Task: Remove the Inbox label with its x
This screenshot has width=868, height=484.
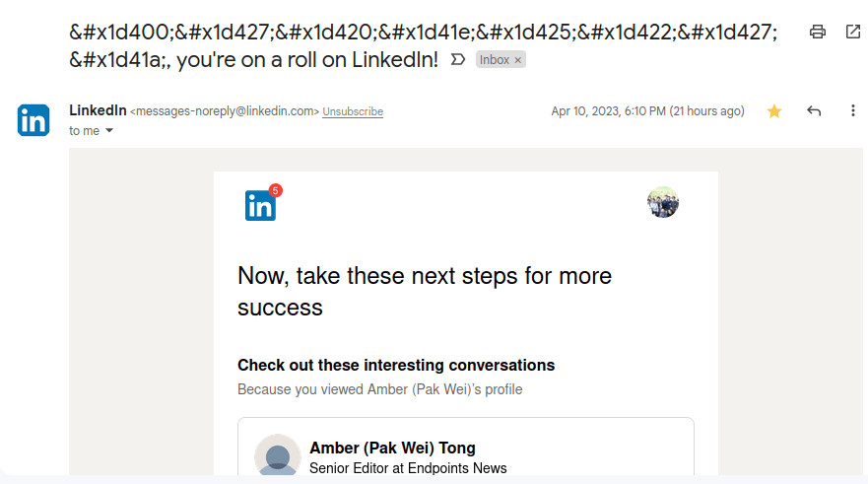Action: click(518, 60)
